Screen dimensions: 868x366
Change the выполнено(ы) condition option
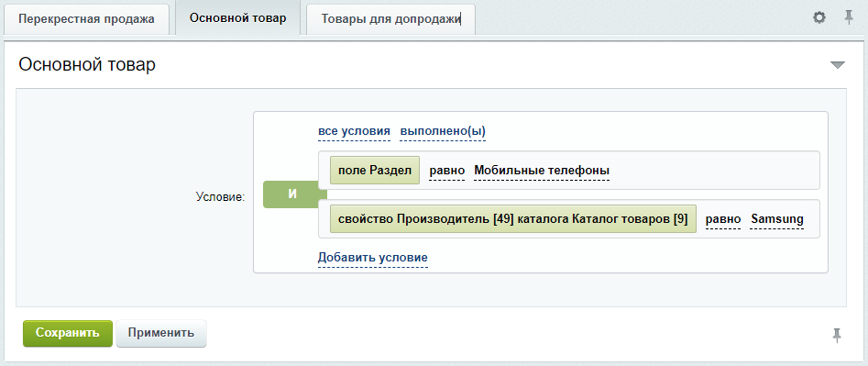[443, 132]
